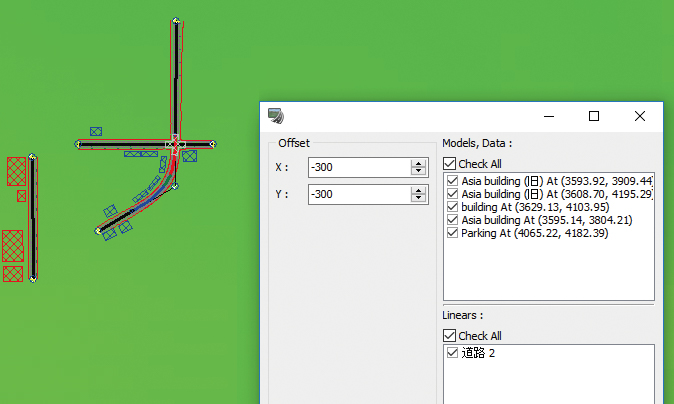The height and width of the screenshot is (404, 674).
Task: Increase the X offset with the up arrow
Action: 418,163
